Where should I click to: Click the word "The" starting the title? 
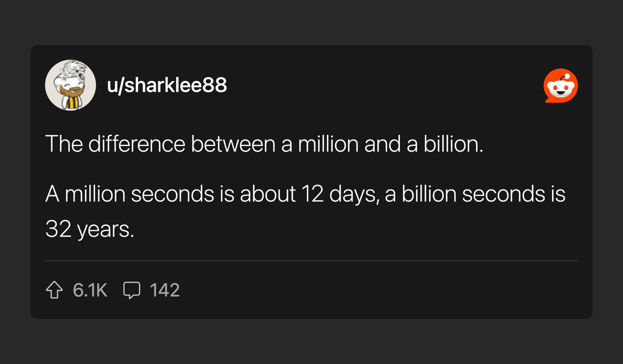(64, 144)
